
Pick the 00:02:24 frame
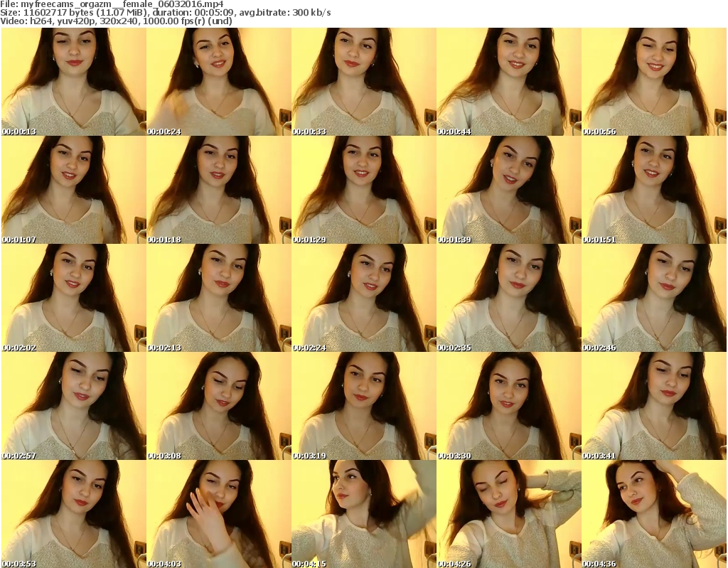[364, 298]
